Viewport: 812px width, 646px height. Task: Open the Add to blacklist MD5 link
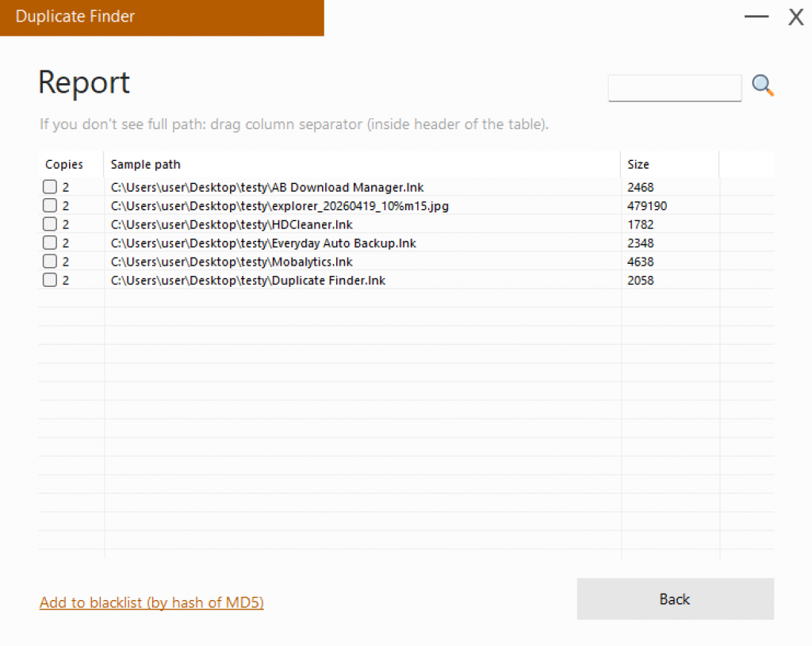pyautogui.click(x=151, y=602)
